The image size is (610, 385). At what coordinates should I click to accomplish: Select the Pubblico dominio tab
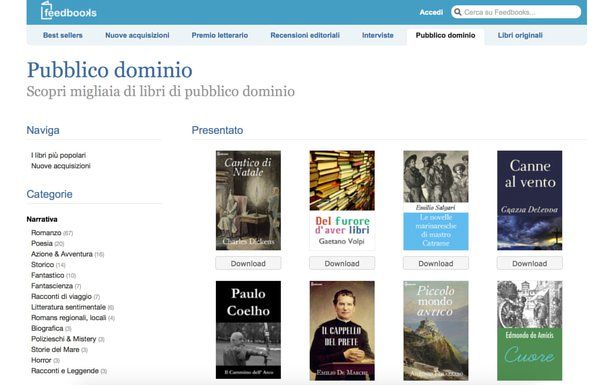(445, 35)
